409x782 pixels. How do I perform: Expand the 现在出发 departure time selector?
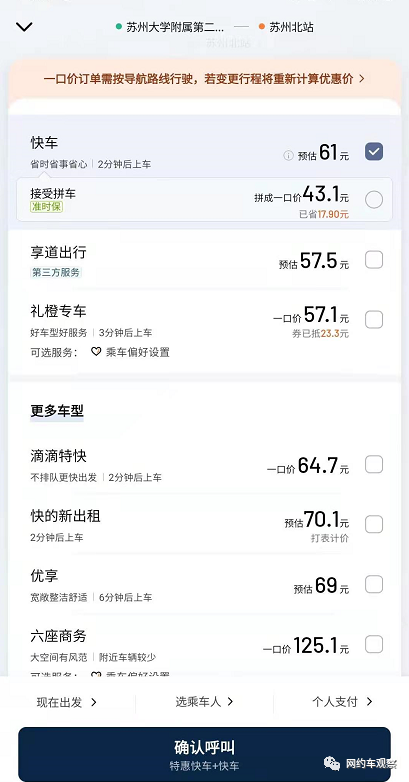click(x=67, y=702)
